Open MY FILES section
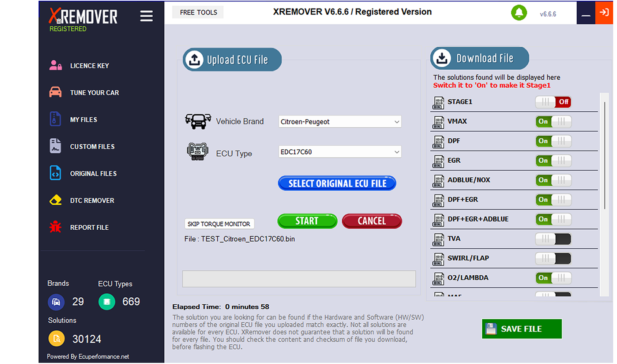Screen dimensions: 617x364 [x=84, y=120]
